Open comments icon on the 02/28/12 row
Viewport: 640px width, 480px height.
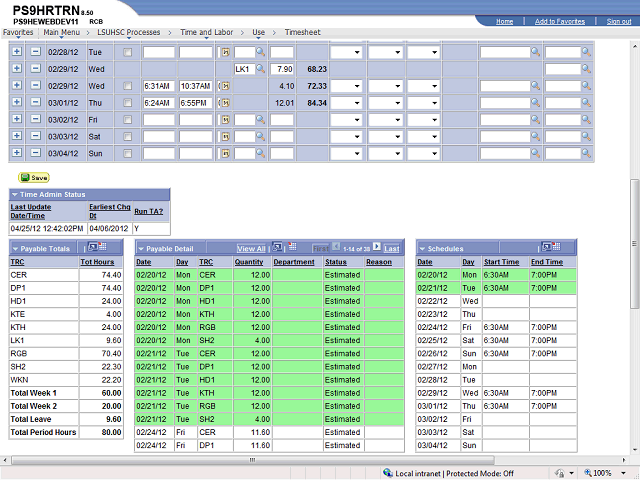225,52
